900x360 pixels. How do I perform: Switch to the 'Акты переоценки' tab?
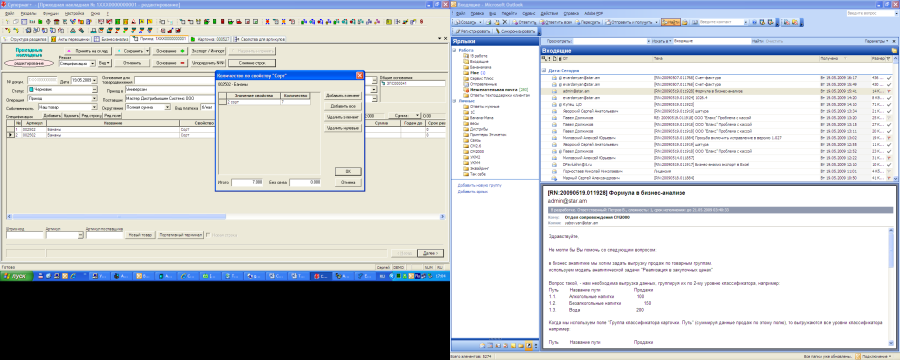pyautogui.click(x=71, y=39)
